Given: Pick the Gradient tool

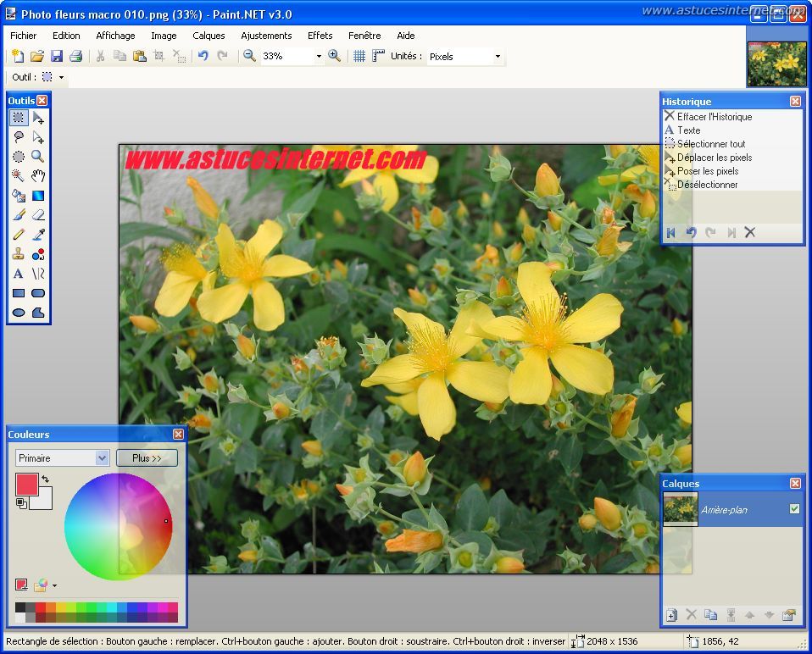Looking at the screenshot, I should pyautogui.click(x=38, y=196).
